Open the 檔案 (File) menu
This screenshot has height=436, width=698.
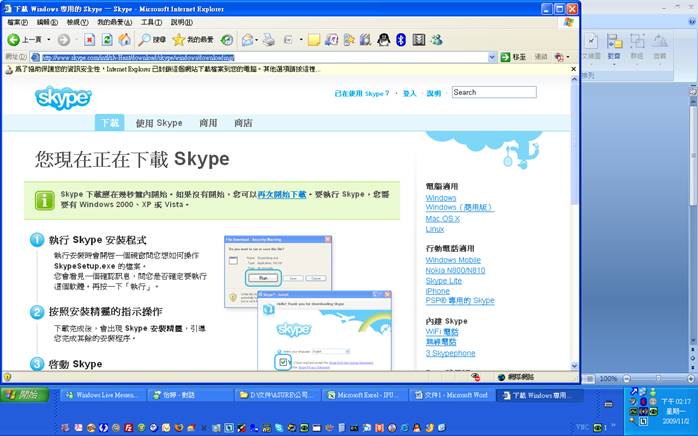(x=18, y=21)
